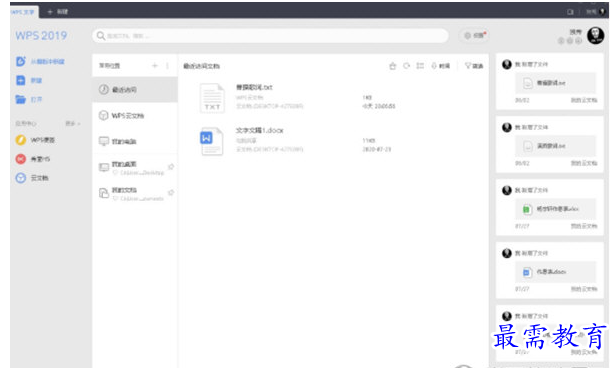Click the large user avatar
The image size is (615, 368).
coord(595,36)
